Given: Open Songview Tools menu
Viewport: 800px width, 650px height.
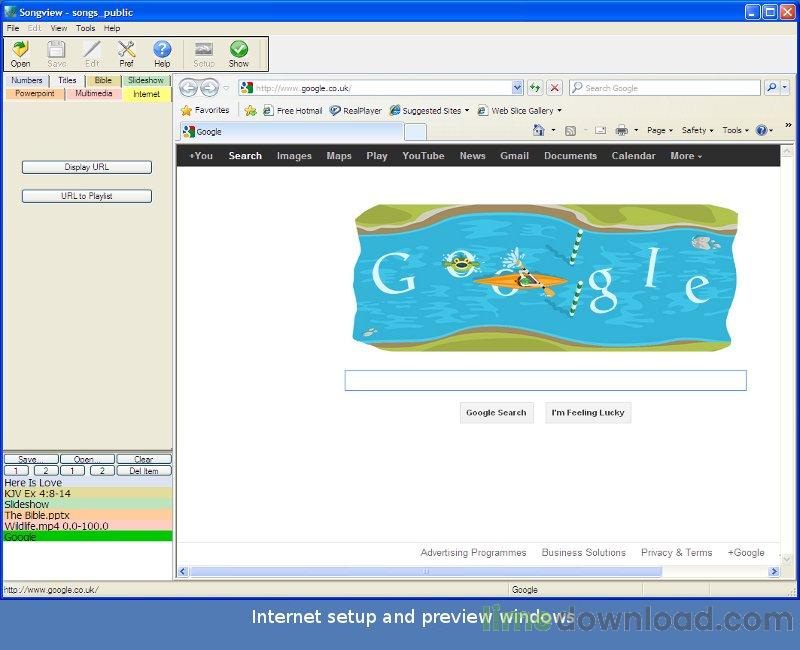Looking at the screenshot, I should click(85, 28).
